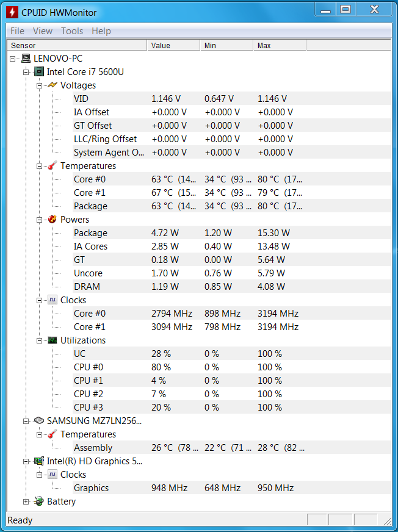Screen dimensions: 398x532
Task: Select the Battery icon in tree
Action: pos(39,501)
